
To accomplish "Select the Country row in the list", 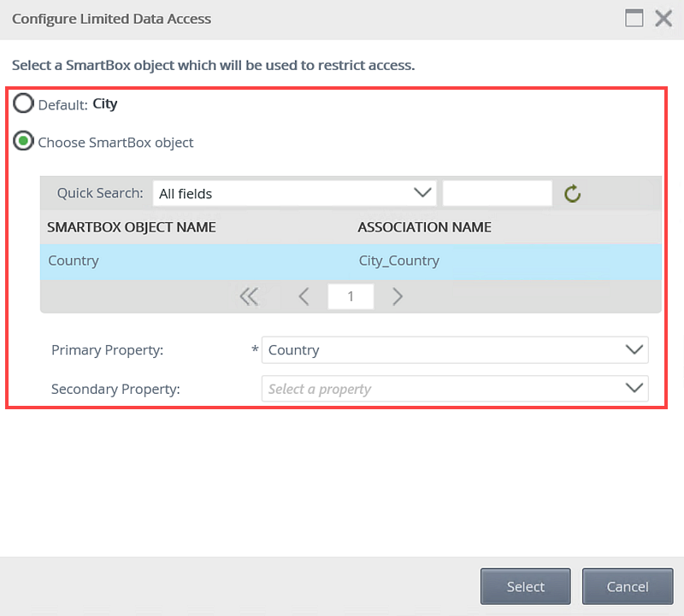I will coord(351,261).
